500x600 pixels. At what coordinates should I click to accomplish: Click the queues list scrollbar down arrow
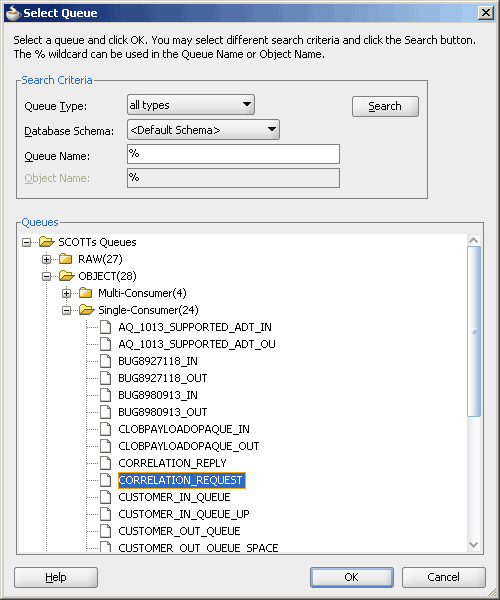click(474, 545)
